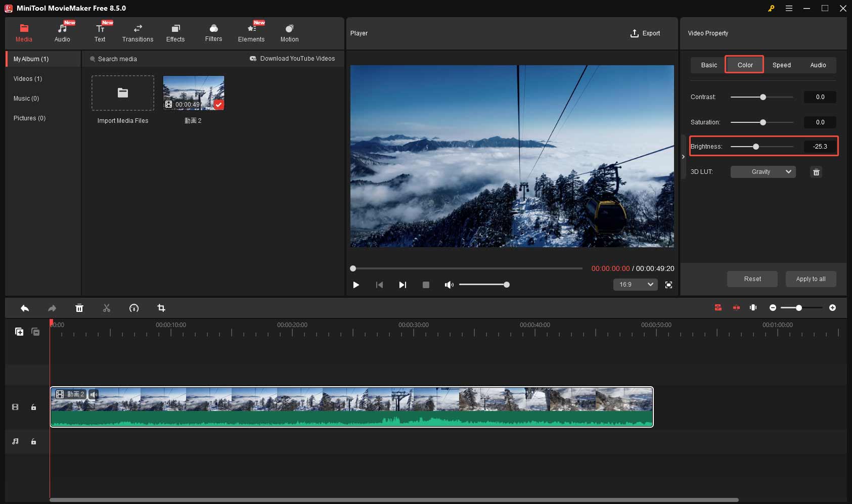The height and width of the screenshot is (504, 852).
Task: Open the crop tool in the timeline toolbar
Action: (x=161, y=308)
